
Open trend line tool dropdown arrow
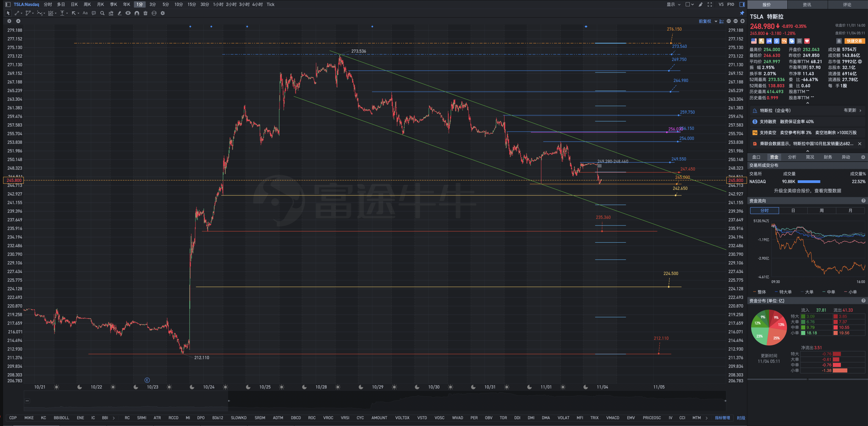tap(21, 13)
